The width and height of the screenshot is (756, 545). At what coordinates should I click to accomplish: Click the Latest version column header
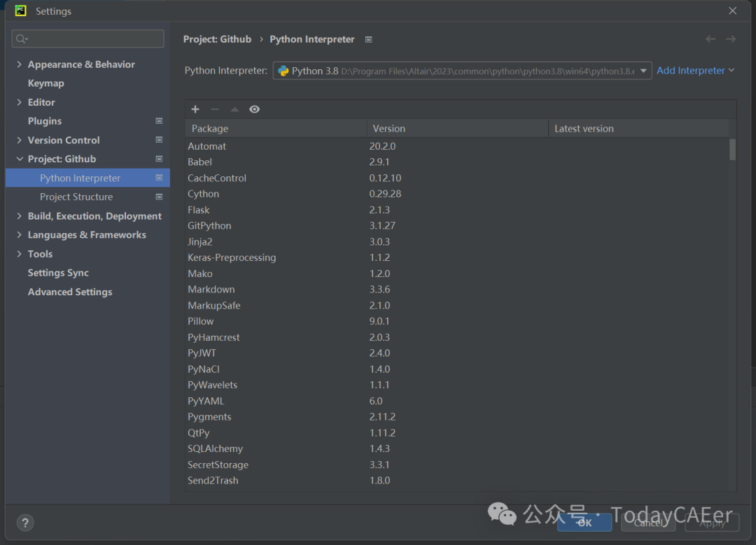point(638,129)
